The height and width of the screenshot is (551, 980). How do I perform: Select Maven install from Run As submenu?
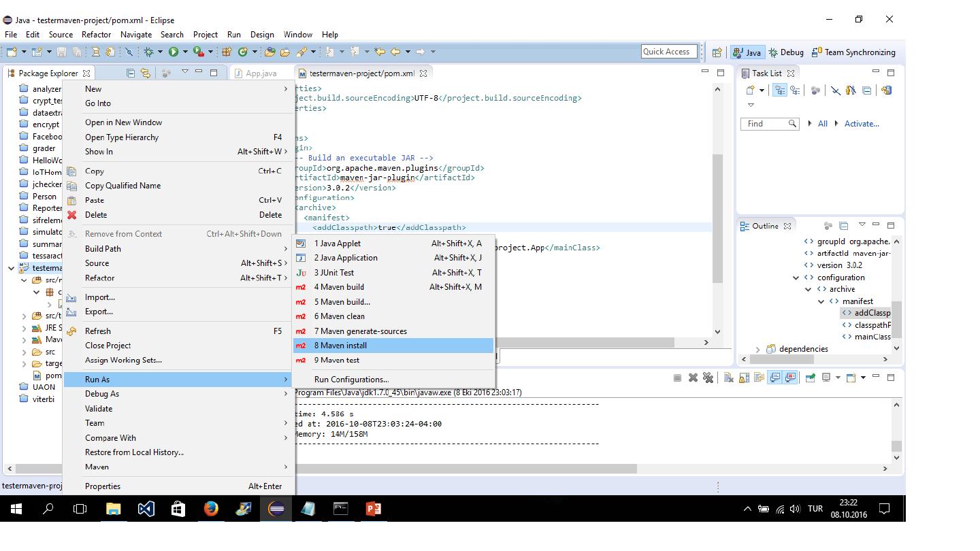coord(340,346)
